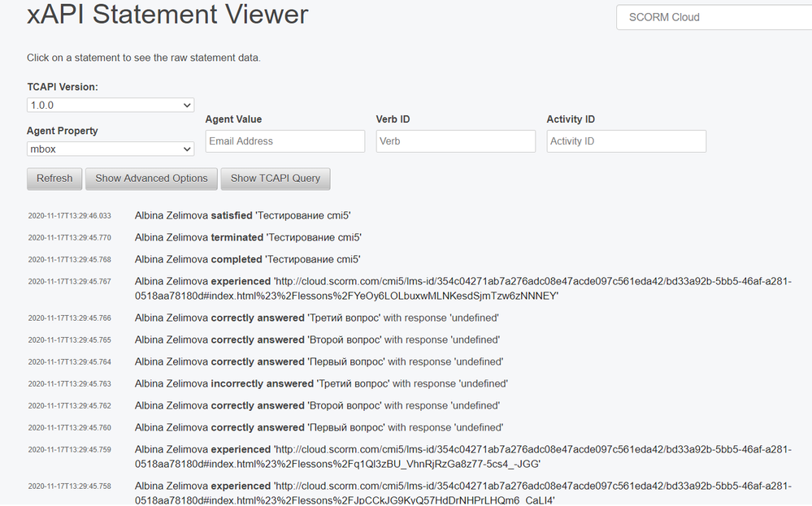Image resolution: width=812 pixels, height=506 pixels.
Task: Click the 13:29:45.762 'Второй вопрос' statement
Action: pos(316,406)
